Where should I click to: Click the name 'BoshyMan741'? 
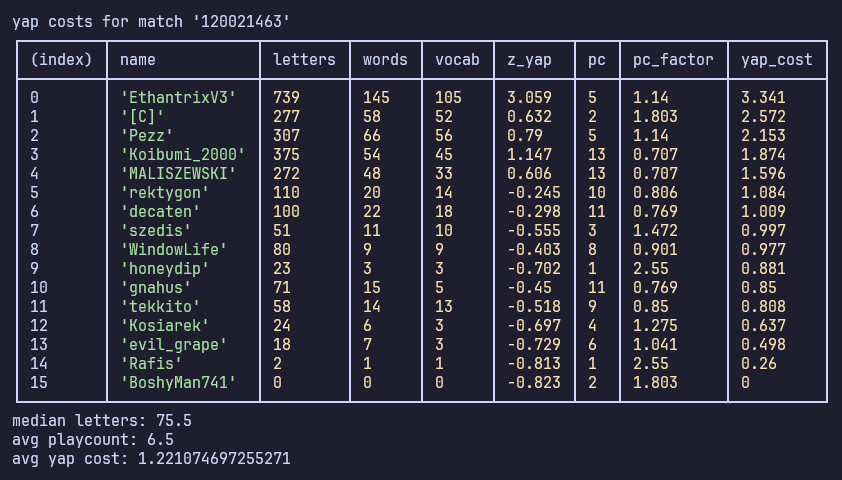coord(178,383)
